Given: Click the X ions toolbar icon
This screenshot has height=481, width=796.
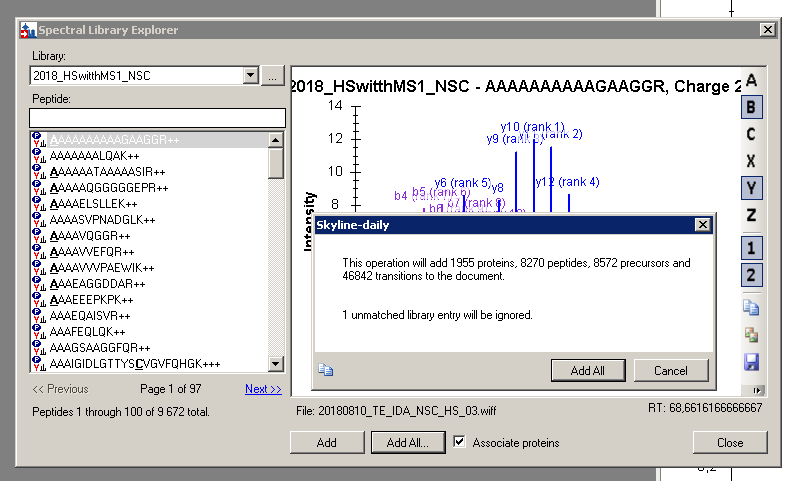Looking at the screenshot, I should (751, 162).
